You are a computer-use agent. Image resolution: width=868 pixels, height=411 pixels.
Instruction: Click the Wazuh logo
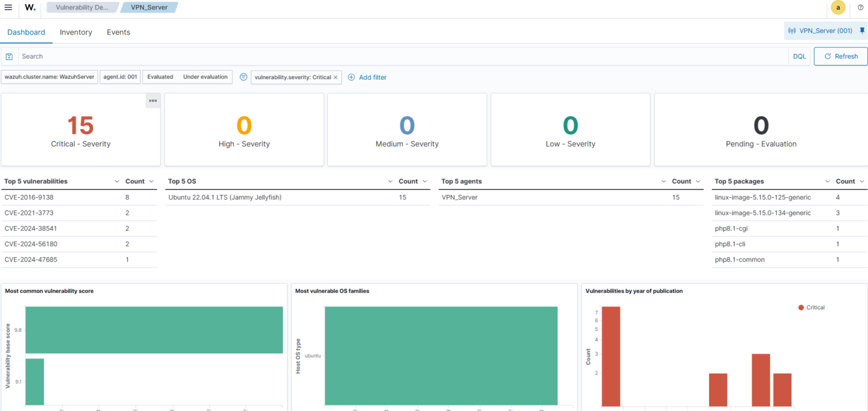click(x=29, y=7)
